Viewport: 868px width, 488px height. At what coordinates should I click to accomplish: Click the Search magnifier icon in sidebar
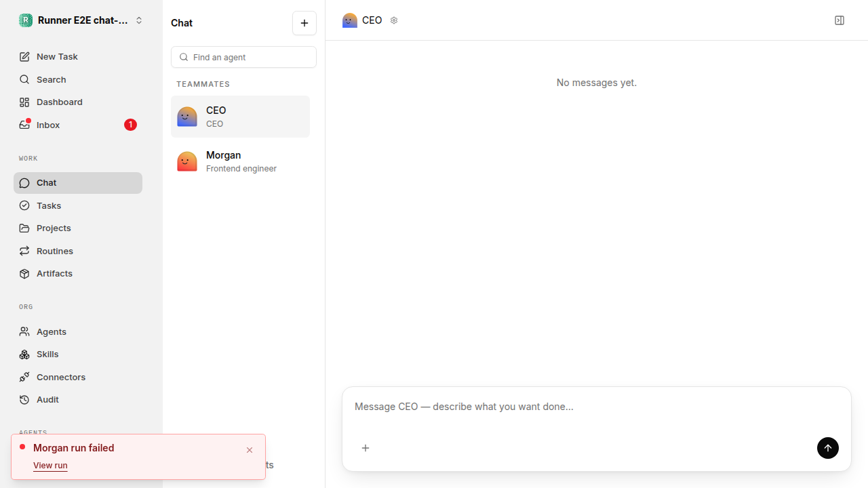(24, 79)
